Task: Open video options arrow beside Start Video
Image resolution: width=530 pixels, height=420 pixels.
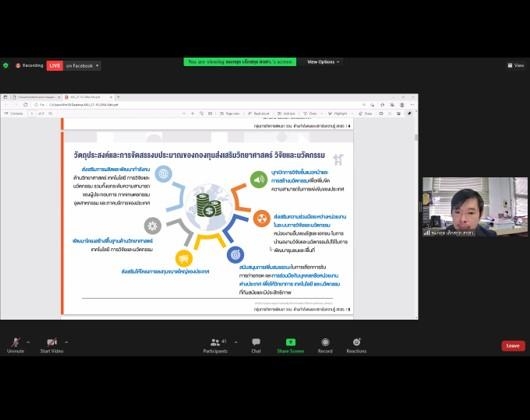Action: (66, 342)
